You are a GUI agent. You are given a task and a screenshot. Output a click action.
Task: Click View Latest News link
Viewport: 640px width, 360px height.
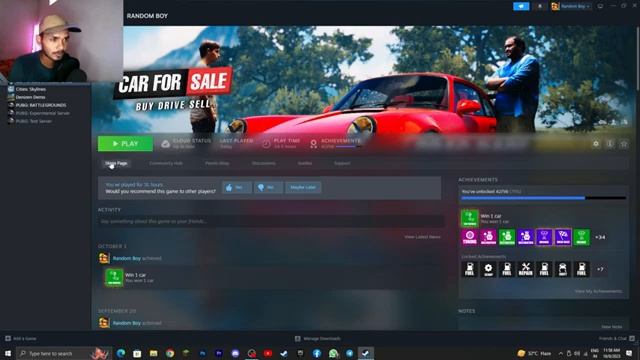[x=422, y=237]
